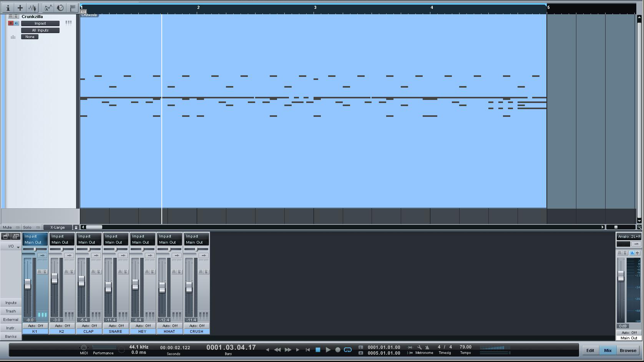The image size is (644, 362).
Task: Switch to the Edit view
Action: coord(590,350)
